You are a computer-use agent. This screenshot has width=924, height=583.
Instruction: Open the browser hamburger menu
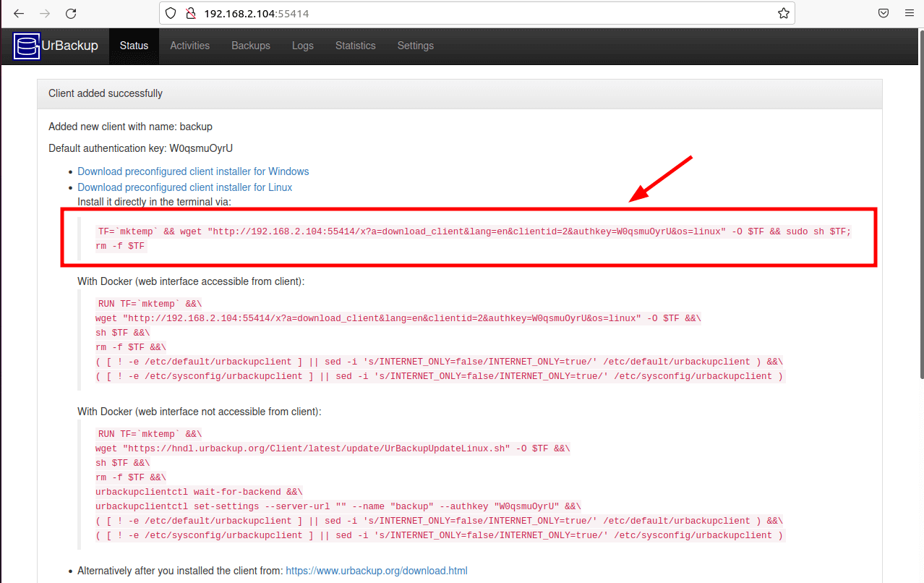910,13
